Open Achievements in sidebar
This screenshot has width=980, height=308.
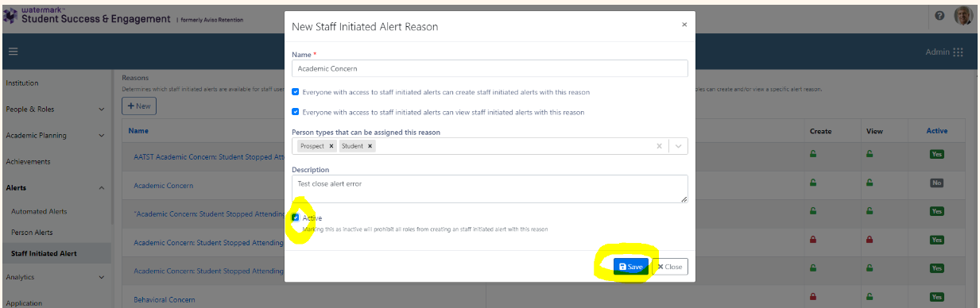coord(28,162)
